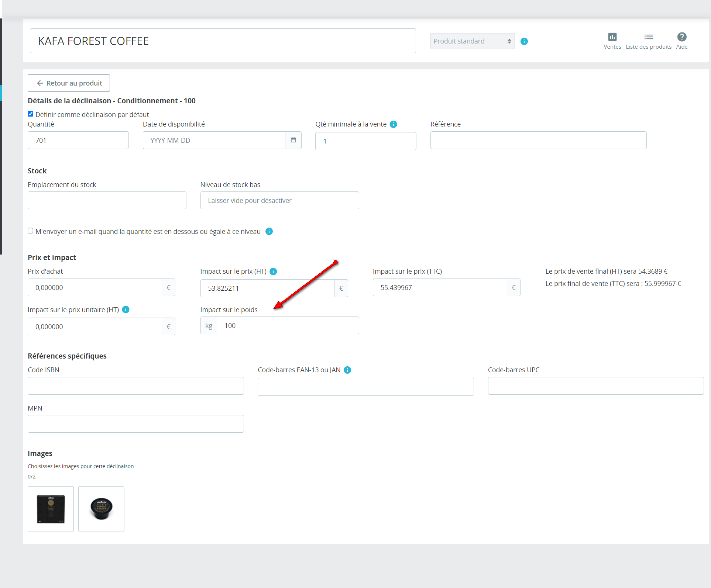Click the Impact sur le prix unitaire (HT) field
This screenshot has height=588, width=711.
pyautogui.click(x=95, y=326)
